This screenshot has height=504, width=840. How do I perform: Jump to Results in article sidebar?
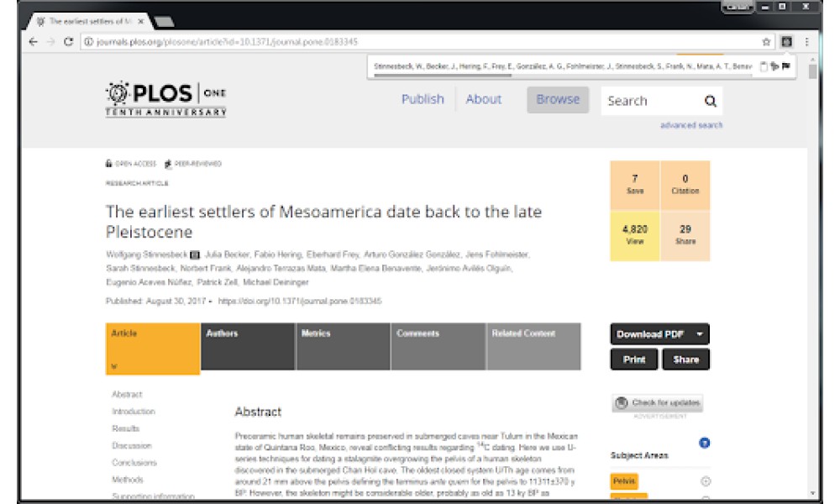point(125,428)
